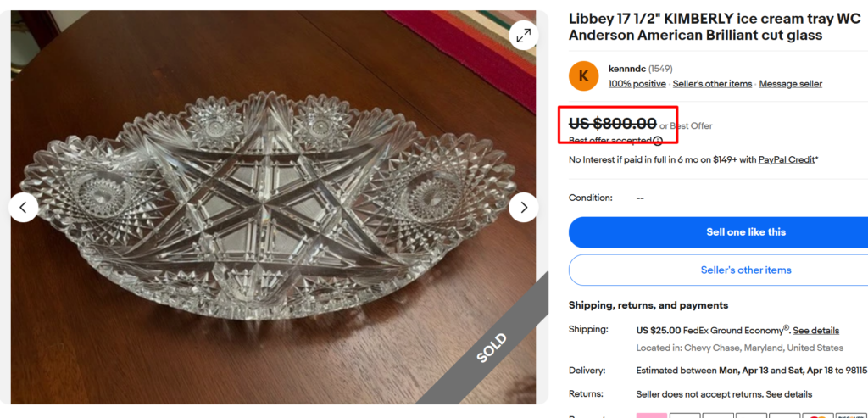Click the seller's feedback score 1549

(x=660, y=68)
